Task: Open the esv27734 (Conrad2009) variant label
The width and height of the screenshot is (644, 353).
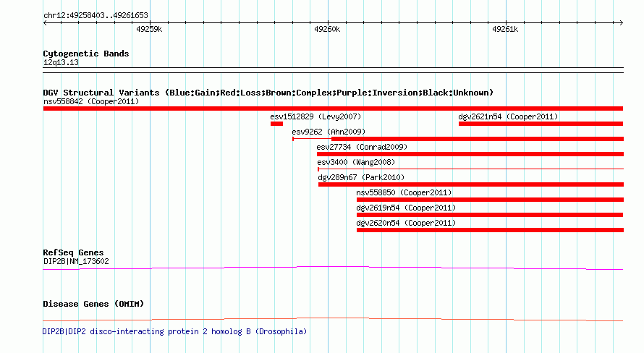Action: point(362,147)
